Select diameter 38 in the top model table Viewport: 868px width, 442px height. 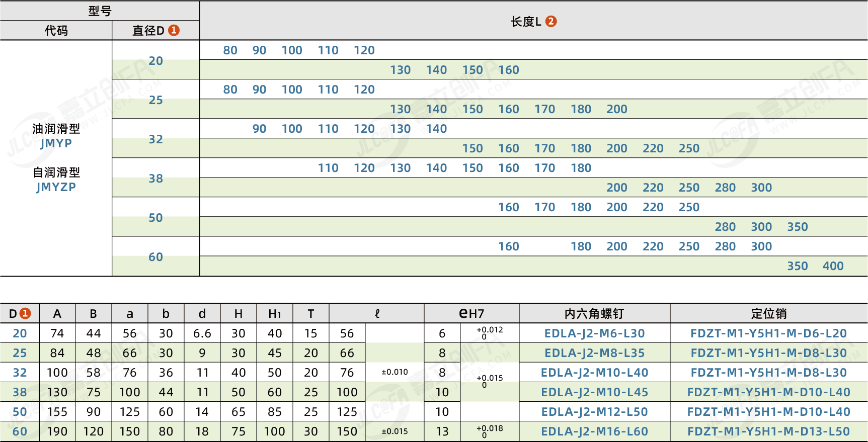[155, 179]
